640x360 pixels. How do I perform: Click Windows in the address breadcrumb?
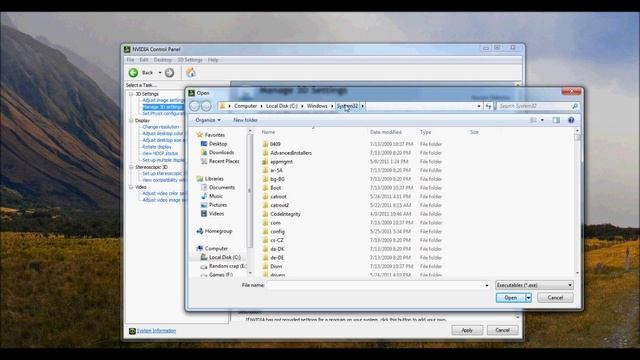click(317, 106)
